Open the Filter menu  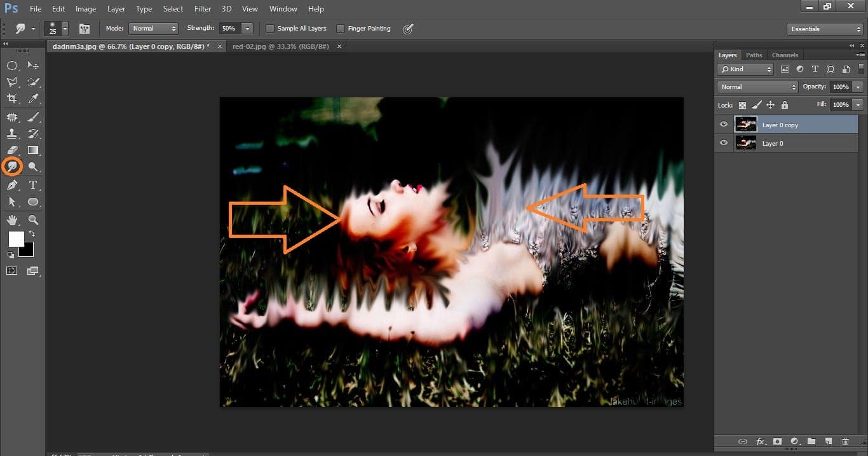203,9
